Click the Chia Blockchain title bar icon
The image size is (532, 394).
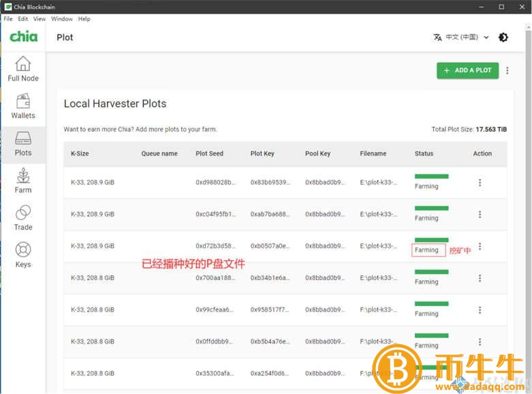click(7, 7)
